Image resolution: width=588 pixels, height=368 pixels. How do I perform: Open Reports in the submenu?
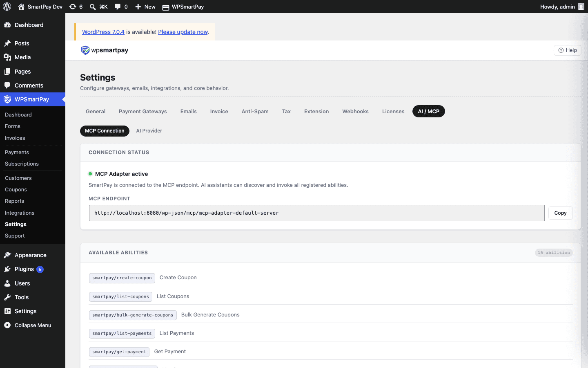pyautogui.click(x=33, y=201)
